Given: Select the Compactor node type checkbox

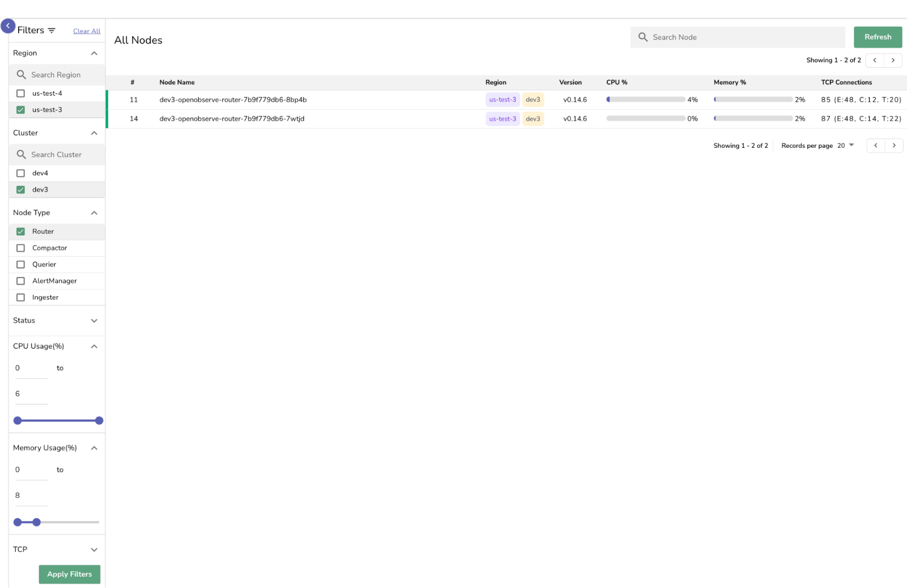Looking at the screenshot, I should click(20, 248).
